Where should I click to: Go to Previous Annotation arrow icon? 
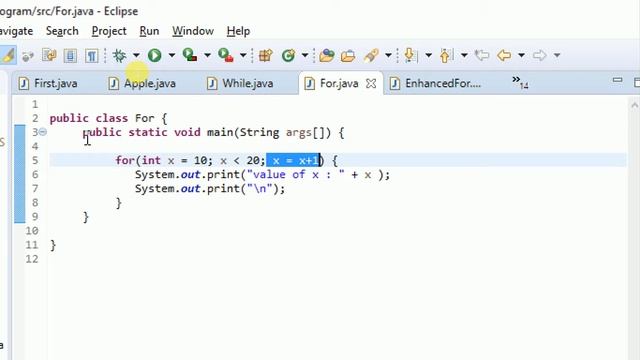click(446, 55)
